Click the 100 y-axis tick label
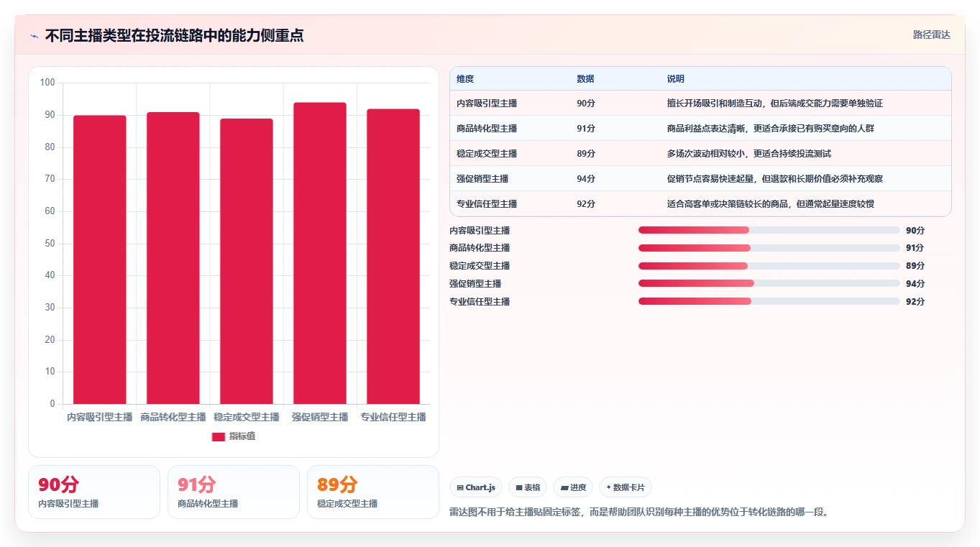Image resolution: width=980 pixels, height=547 pixels. coord(47,83)
